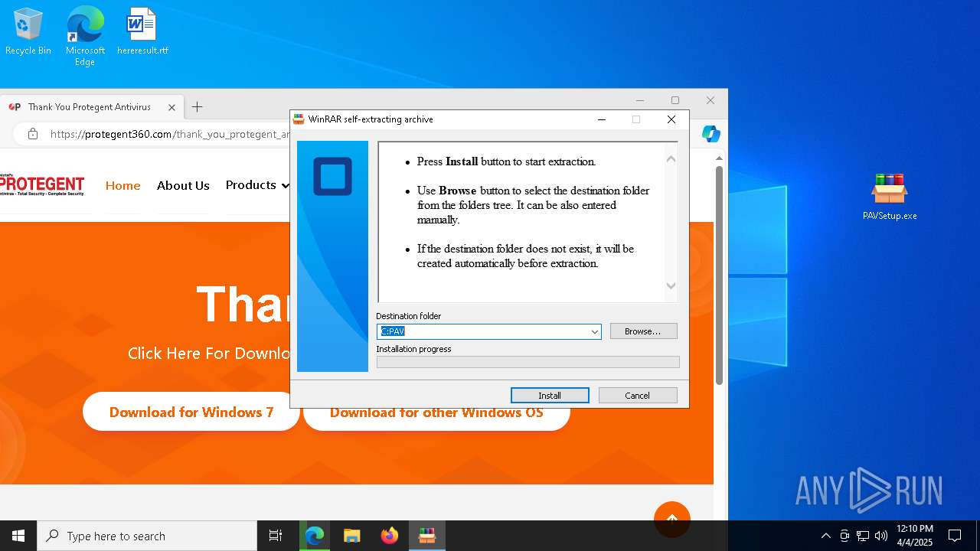The height and width of the screenshot is (551, 980).
Task: Minimize the Edge browser window
Action: click(x=640, y=100)
